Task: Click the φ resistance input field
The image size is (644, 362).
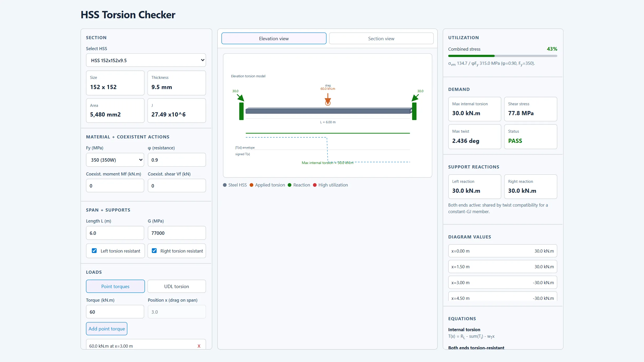Action: (x=177, y=160)
